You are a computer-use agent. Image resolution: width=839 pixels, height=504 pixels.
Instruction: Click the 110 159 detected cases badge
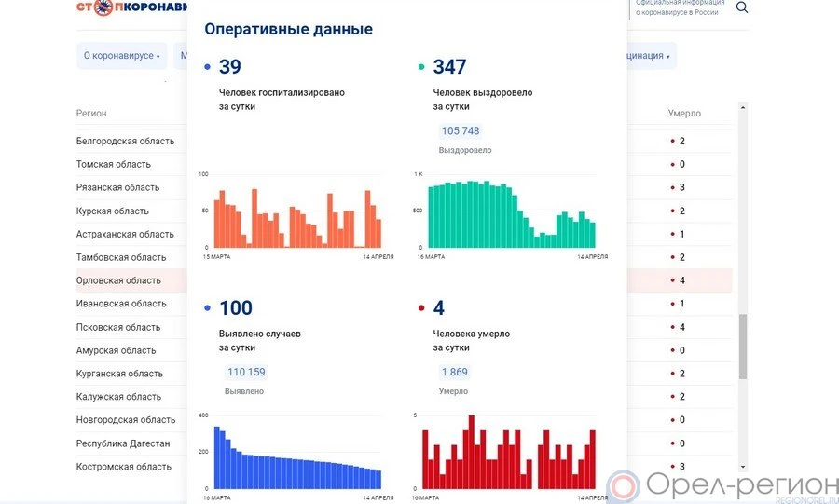[x=246, y=372]
